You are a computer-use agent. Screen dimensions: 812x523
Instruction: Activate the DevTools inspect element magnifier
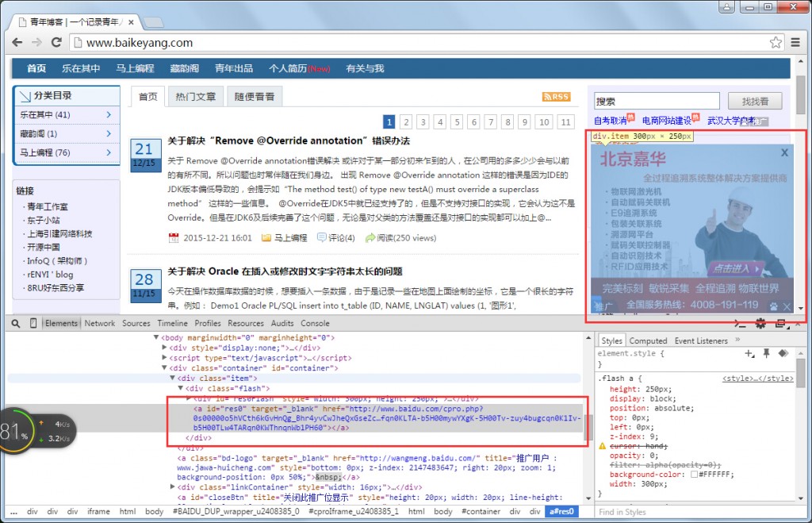click(x=16, y=324)
